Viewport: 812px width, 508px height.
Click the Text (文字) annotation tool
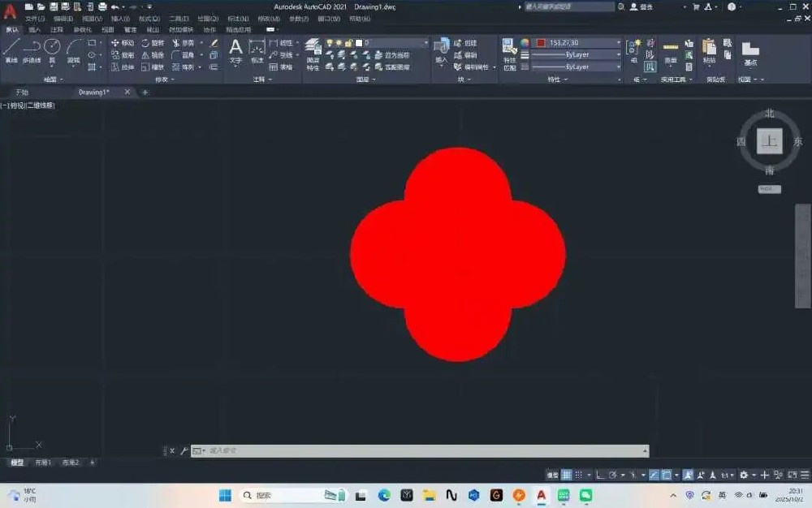point(235,50)
